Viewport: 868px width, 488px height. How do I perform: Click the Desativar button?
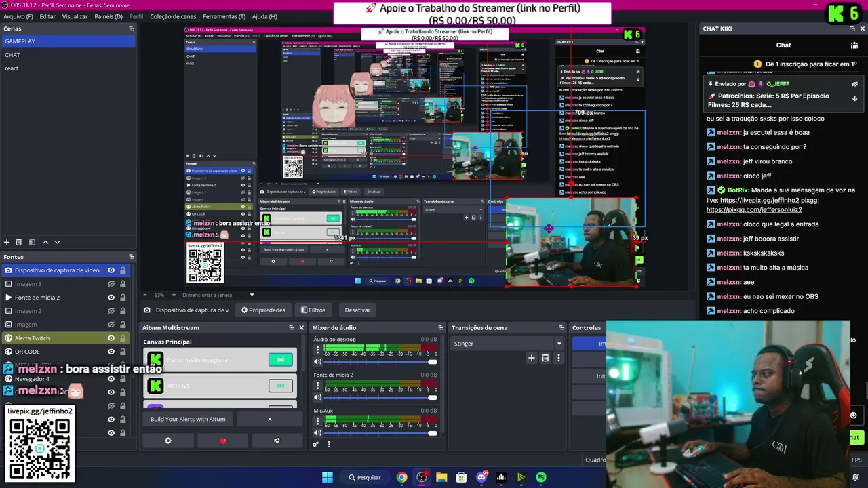pyautogui.click(x=357, y=310)
